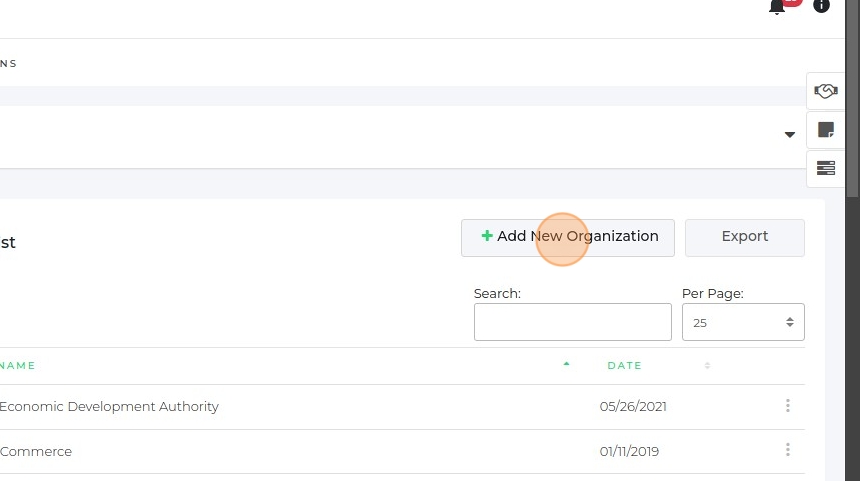Focus the Search input field
This screenshot has height=481, width=860.
coord(572,323)
